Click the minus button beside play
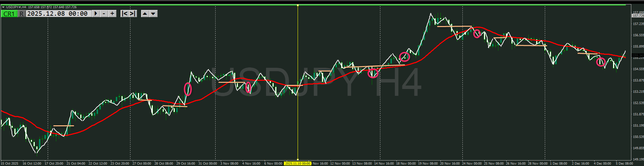Screen dimensions: 644x166 click(104, 14)
